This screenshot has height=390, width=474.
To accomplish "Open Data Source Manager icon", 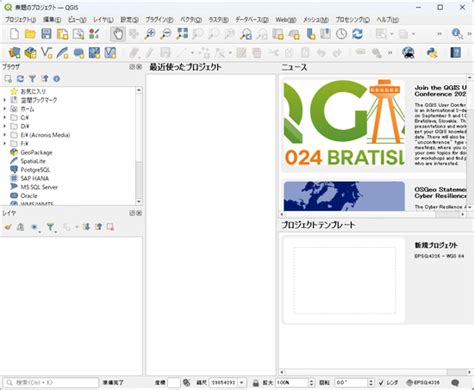I will 14,53.
